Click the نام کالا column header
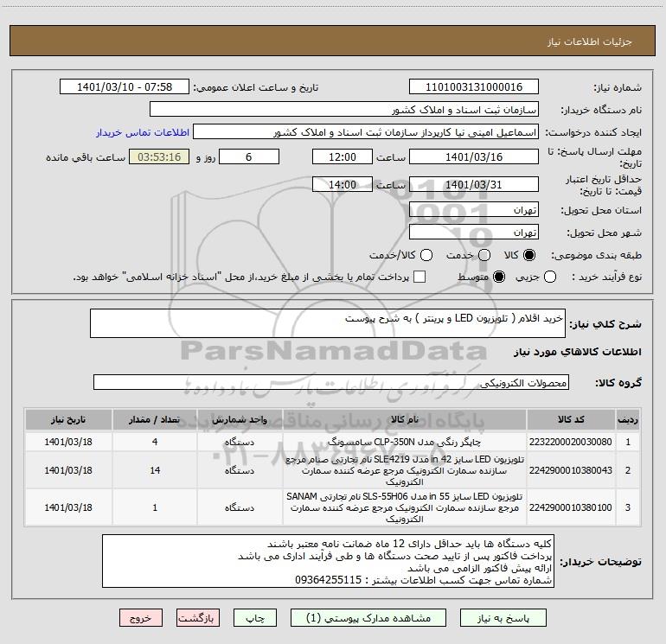Image resolution: width=666 pixels, height=644 pixels. pos(405,419)
